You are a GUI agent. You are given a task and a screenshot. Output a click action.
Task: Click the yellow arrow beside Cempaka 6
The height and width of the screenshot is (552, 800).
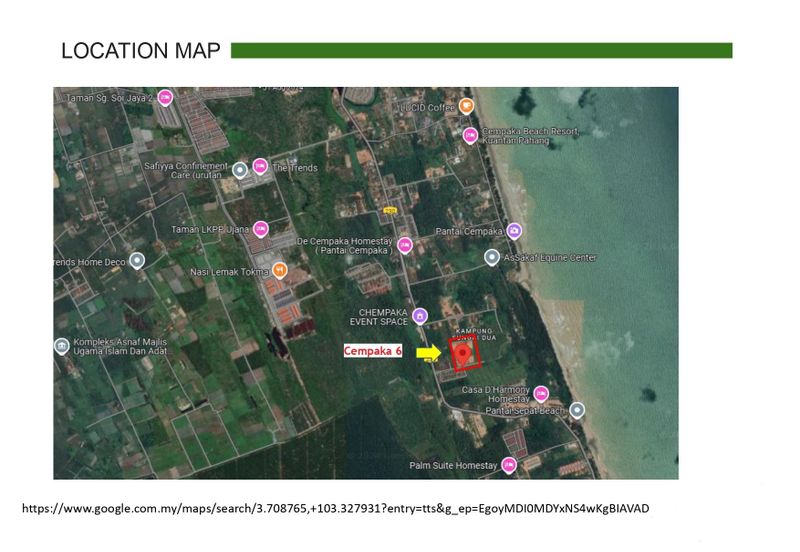[428, 352]
